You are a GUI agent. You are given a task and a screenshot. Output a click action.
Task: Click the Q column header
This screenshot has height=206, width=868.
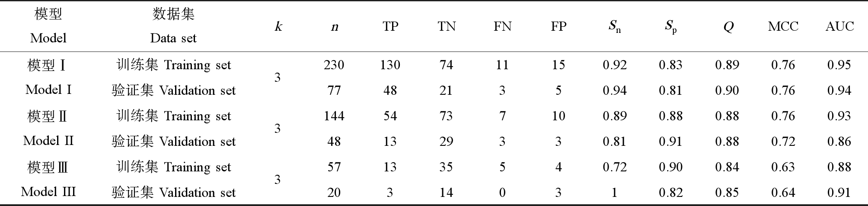click(728, 27)
